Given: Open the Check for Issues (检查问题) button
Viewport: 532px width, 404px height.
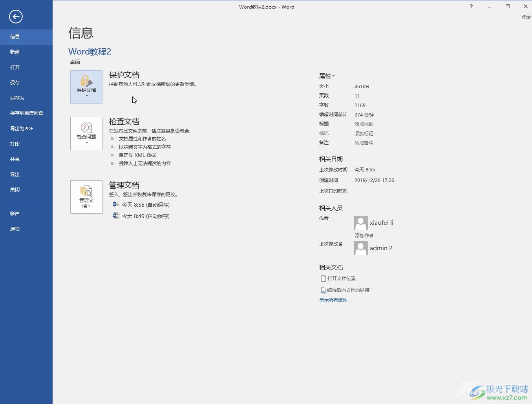Looking at the screenshot, I should tap(86, 133).
